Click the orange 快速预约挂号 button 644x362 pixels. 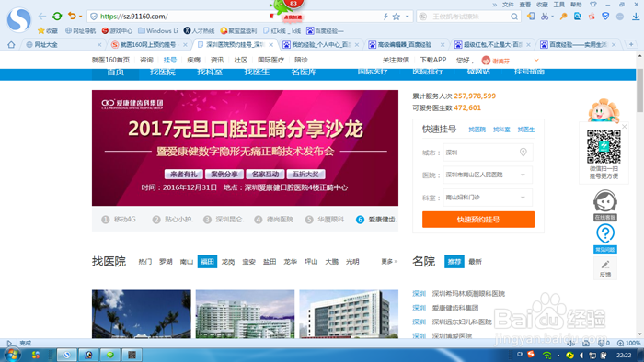478,220
